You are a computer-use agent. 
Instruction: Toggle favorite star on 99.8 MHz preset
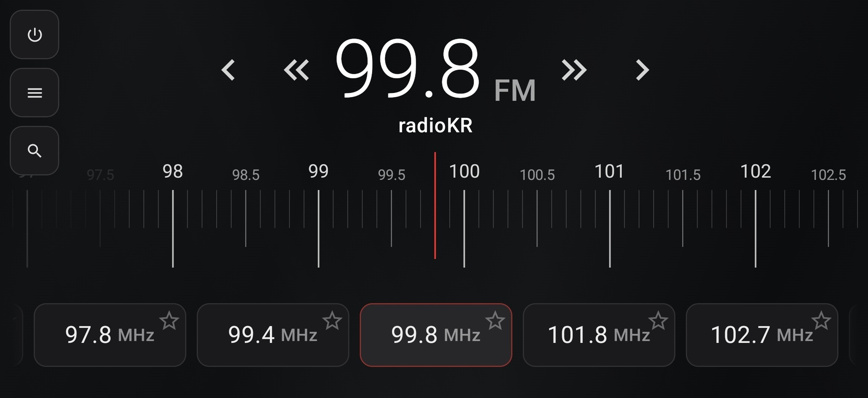[x=495, y=321]
